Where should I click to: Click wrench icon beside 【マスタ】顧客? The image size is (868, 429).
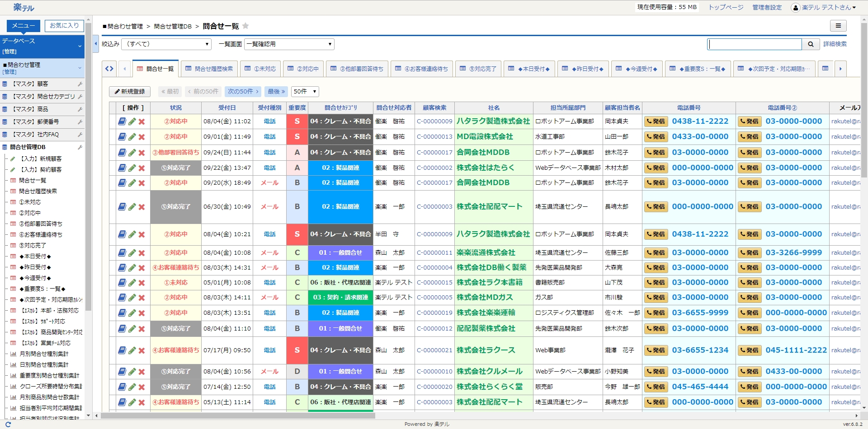click(x=80, y=84)
